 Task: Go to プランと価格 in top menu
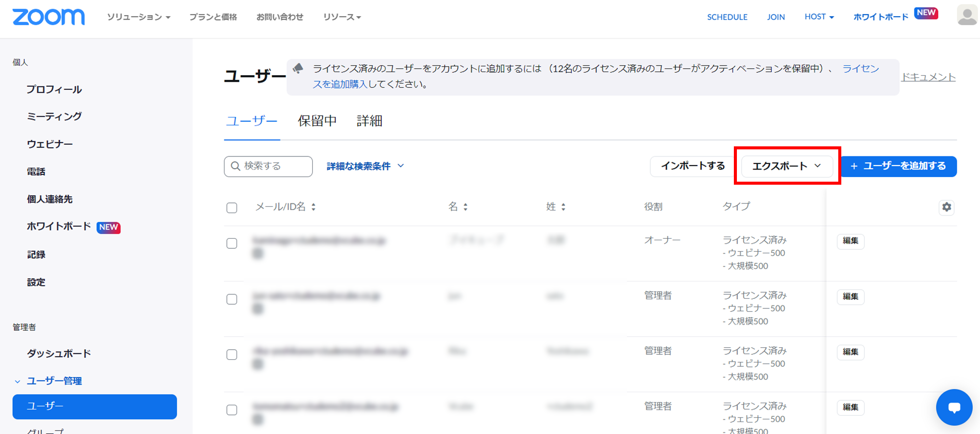coord(213,17)
